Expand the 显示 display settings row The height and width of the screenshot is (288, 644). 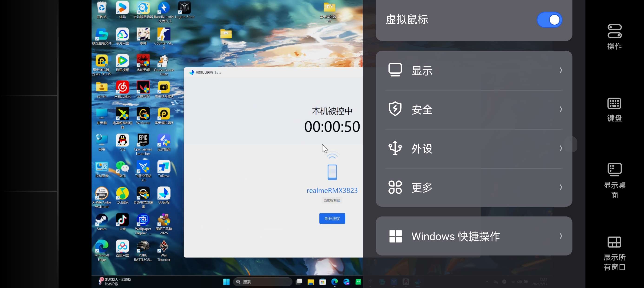click(474, 71)
